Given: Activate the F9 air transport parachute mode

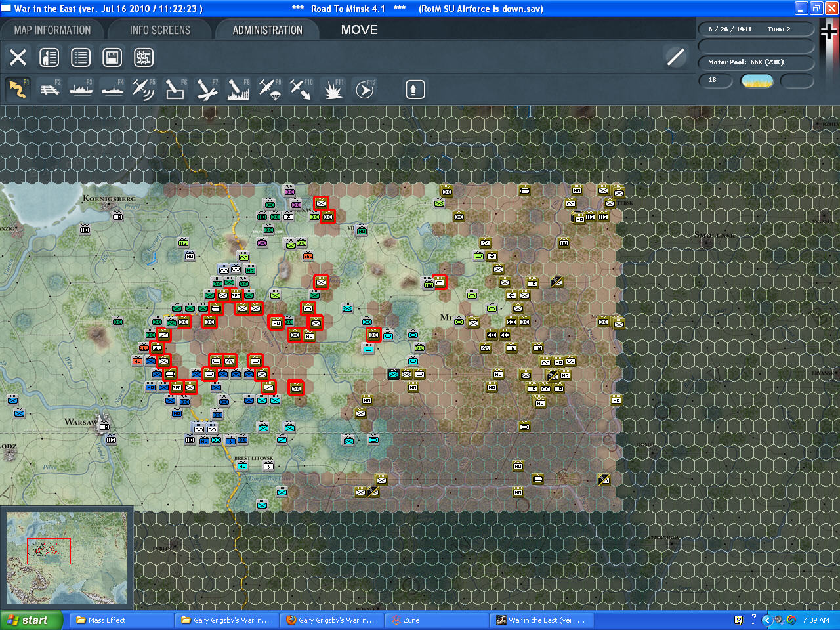Looking at the screenshot, I should (x=270, y=89).
